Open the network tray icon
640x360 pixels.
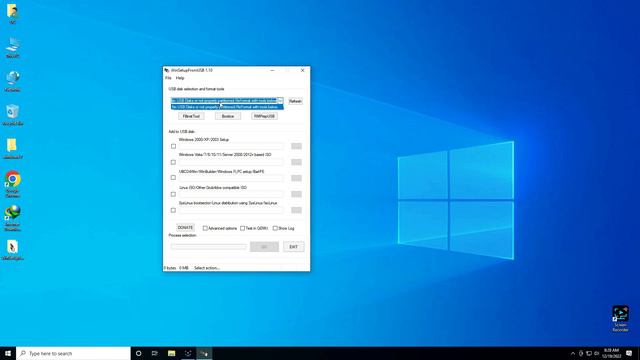pyautogui.click(x=589, y=353)
